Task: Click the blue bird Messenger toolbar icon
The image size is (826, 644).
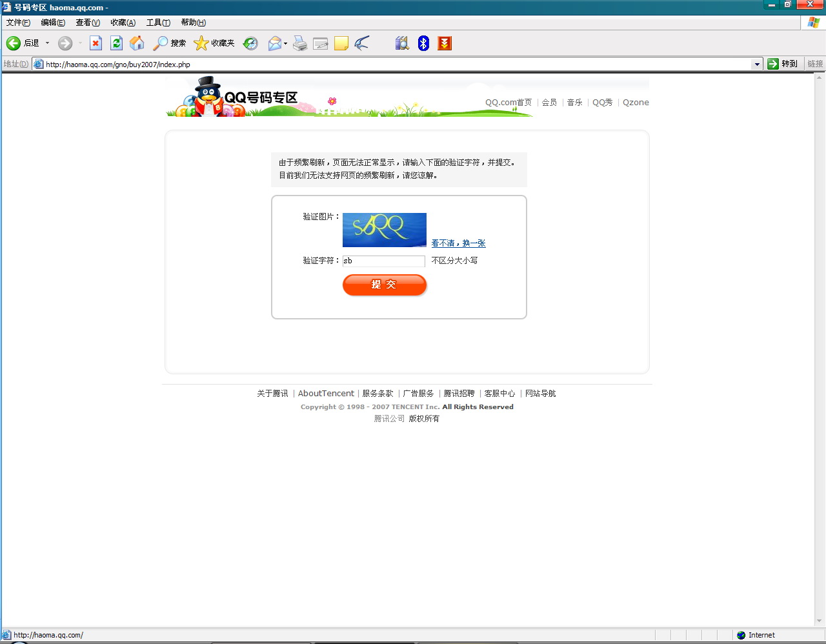Action: click(x=362, y=43)
